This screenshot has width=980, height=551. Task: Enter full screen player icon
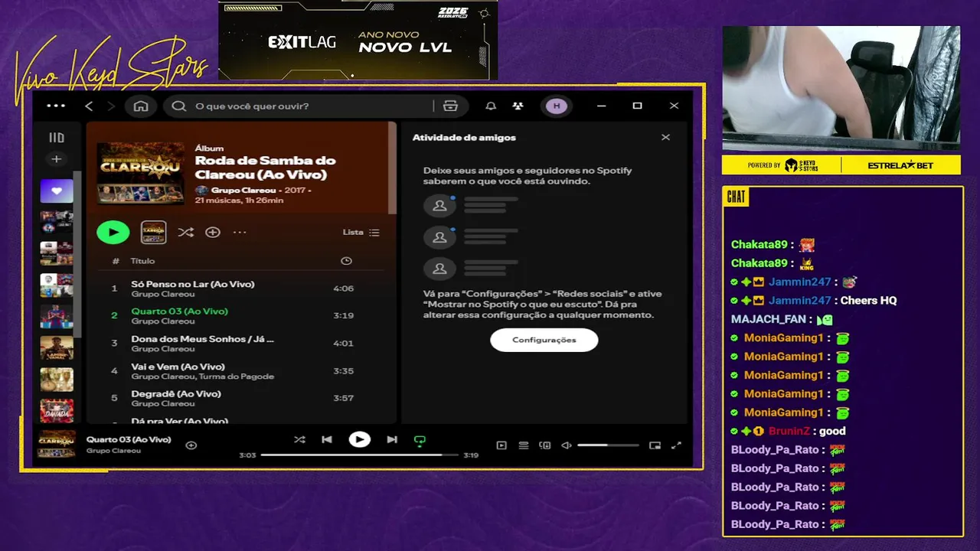tap(676, 445)
